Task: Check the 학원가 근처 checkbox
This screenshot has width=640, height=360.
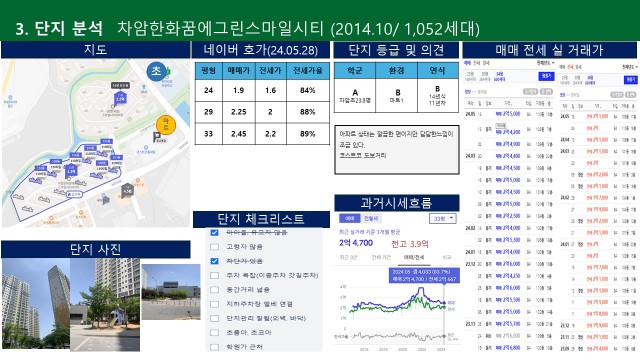Action: click(214, 347)
